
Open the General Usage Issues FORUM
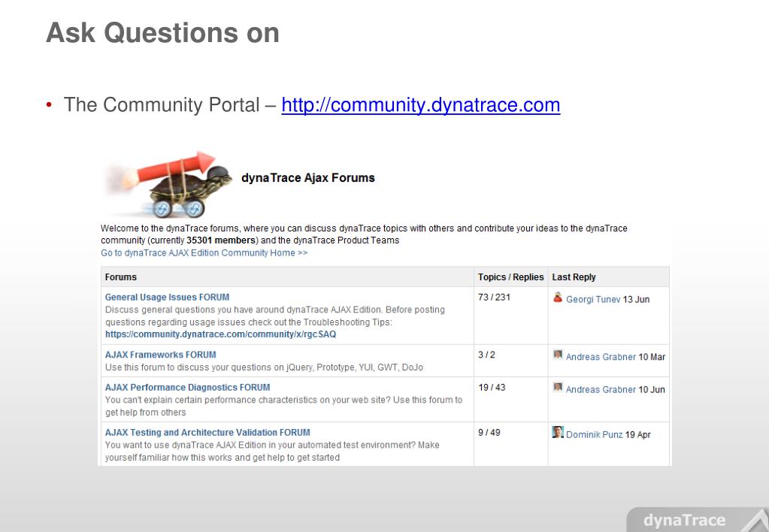(167, 297)
